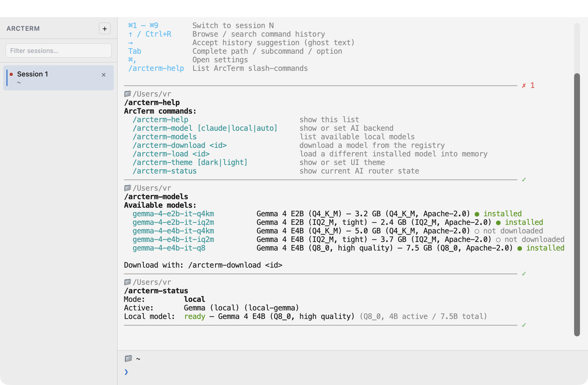Click the green checkmark after /arcterm-models output
This screenshot has width=588, height=385.
tap(524, 274)
